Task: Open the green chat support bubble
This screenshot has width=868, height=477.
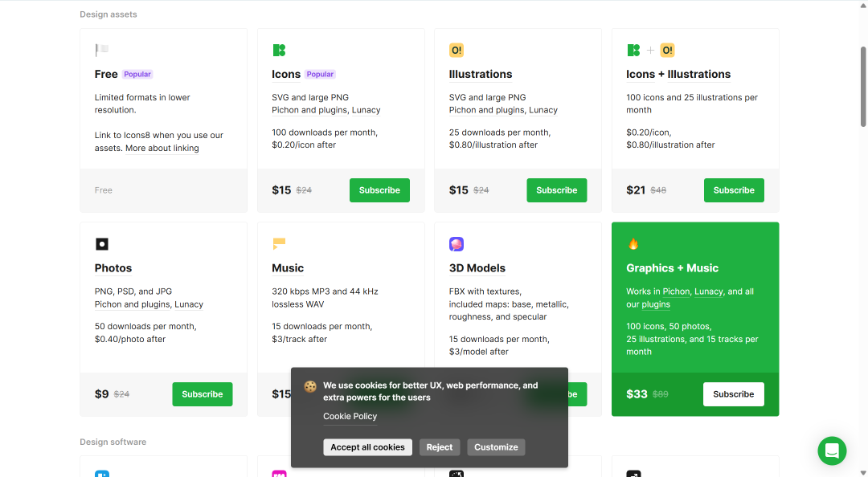Action: [832, 451]
